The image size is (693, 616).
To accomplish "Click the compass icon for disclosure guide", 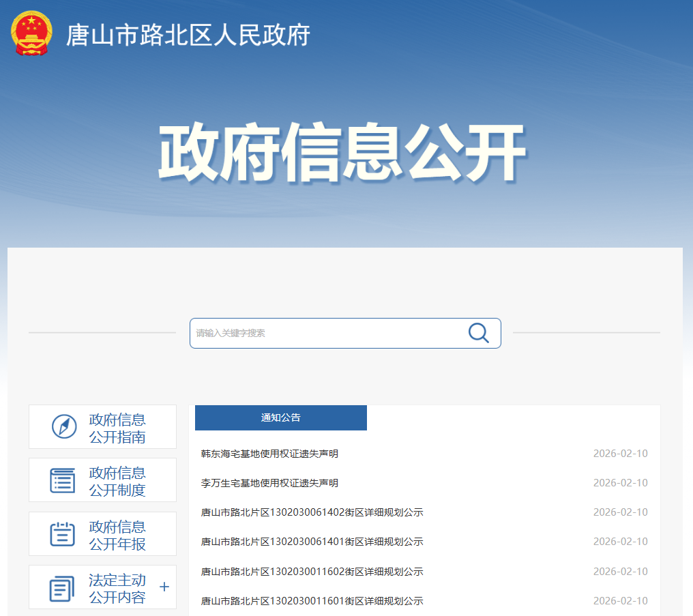I will (x=64, y=427).
